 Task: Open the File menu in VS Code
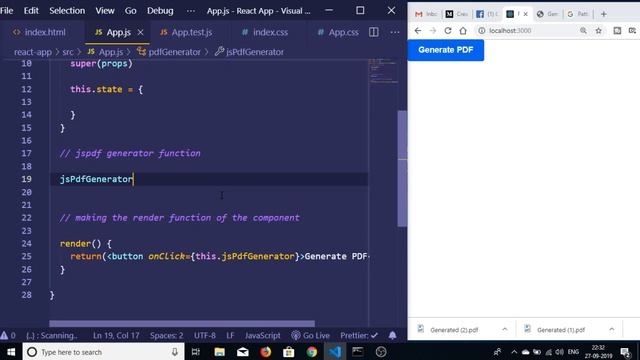(7, 11)
